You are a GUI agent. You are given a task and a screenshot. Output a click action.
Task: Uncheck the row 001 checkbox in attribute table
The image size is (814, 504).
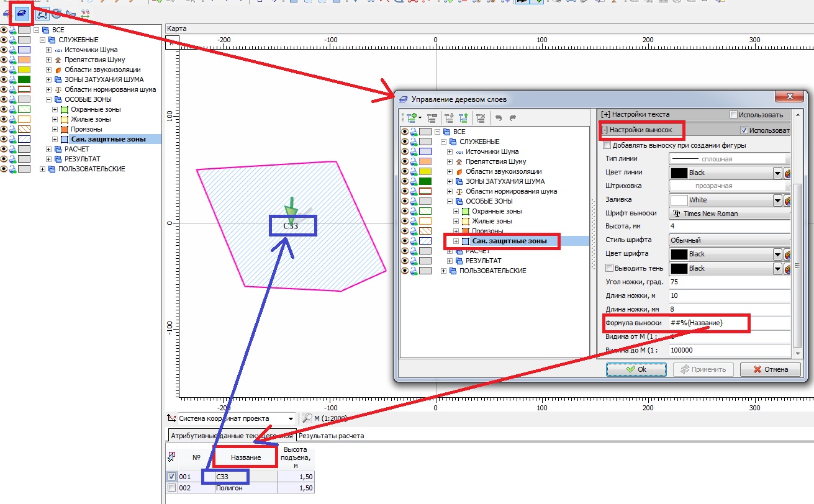coord(172,477)
